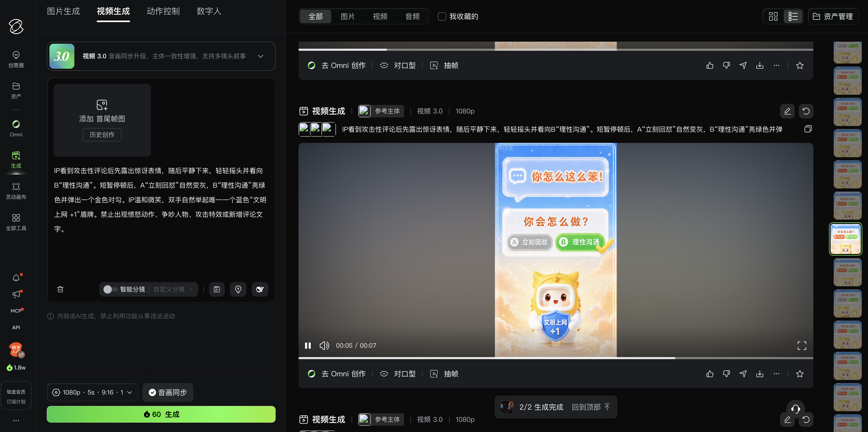Download the playing video
The width and height of the screenshot is (868, 432).
(x=760, y=374)
